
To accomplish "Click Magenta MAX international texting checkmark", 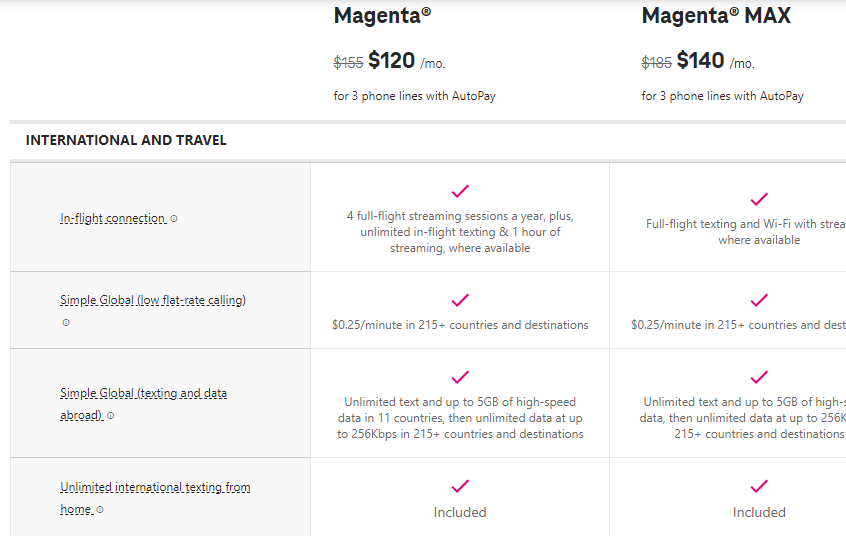I will [x=759, y=486].
